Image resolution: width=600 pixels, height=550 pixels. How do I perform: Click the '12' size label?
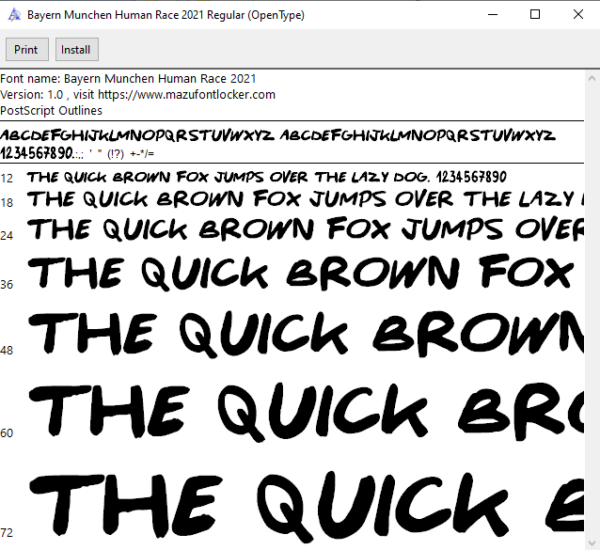pyautogui.click(x=7, y=178)
